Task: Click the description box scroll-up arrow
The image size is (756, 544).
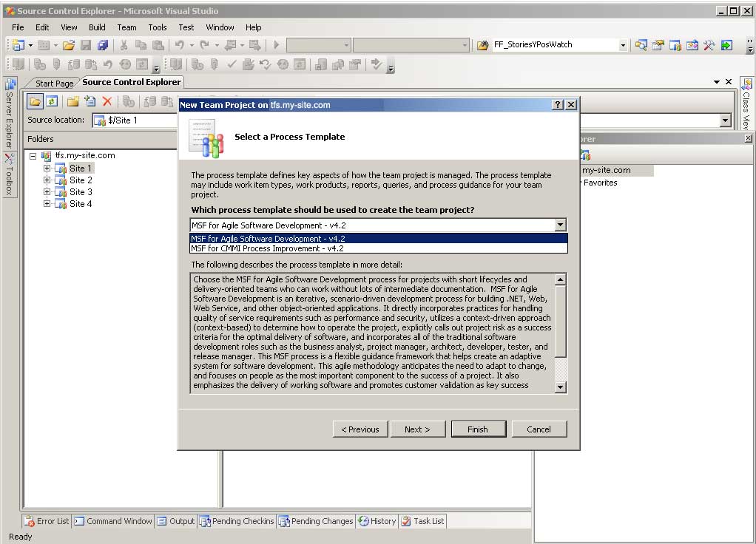Action: (x=560, y=279)
